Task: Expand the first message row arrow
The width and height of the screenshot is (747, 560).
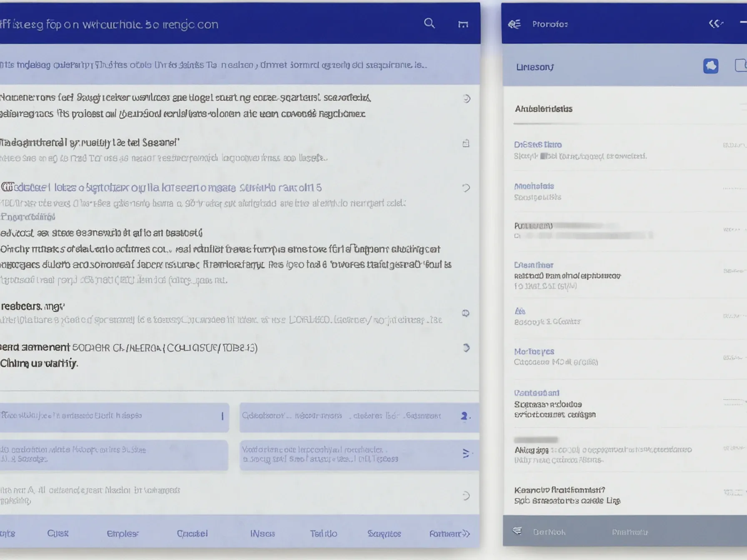Action: 466,99
